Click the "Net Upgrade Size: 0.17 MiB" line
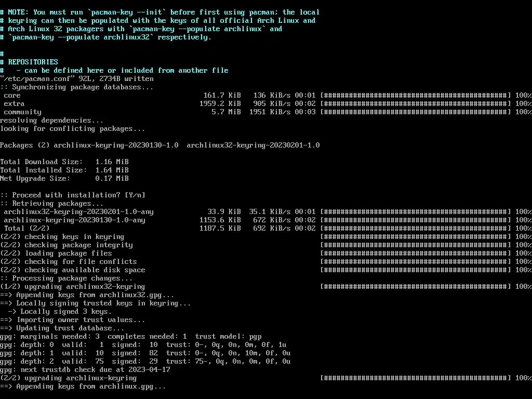 [x=64, y=179]
